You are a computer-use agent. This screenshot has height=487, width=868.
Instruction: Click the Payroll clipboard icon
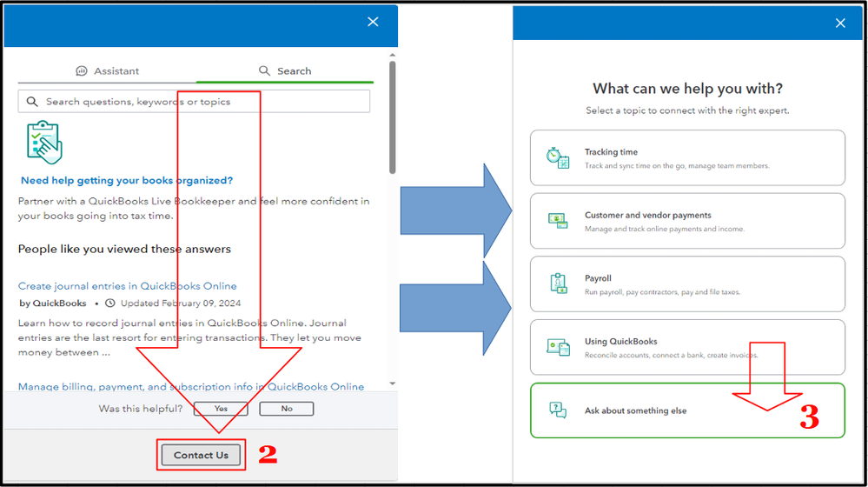(558, 284)
